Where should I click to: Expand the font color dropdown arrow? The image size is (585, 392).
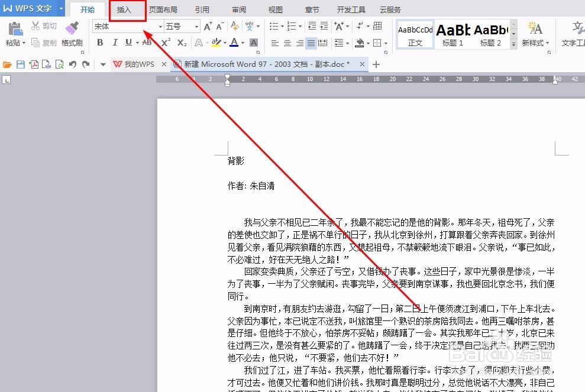243,43
